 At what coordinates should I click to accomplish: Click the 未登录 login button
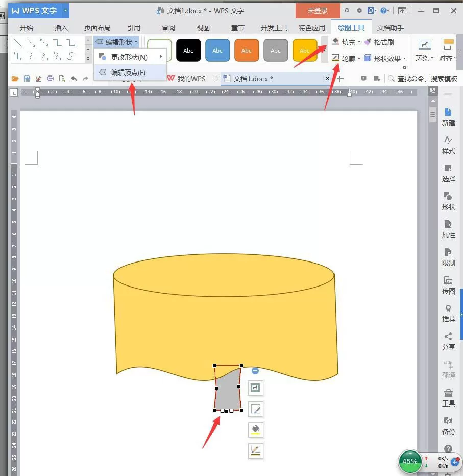(318, 11)
